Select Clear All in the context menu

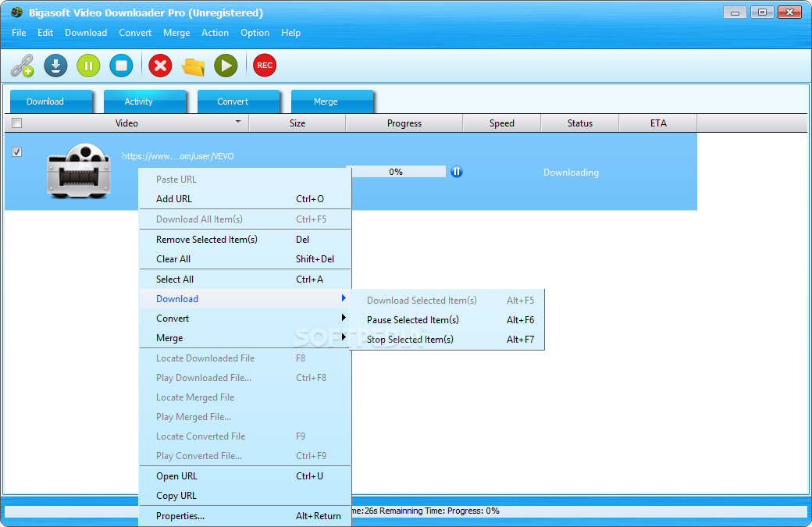245,259
